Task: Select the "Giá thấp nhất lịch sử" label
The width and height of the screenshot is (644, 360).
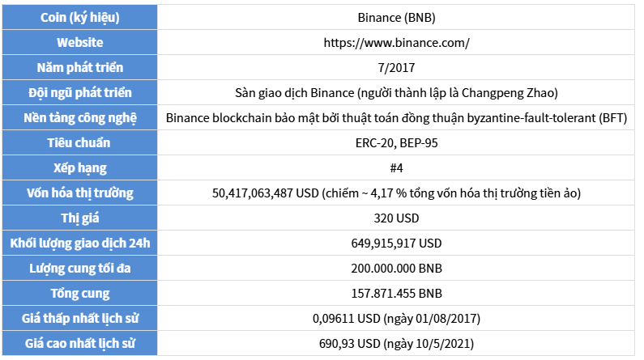Action: coord(80,319)
